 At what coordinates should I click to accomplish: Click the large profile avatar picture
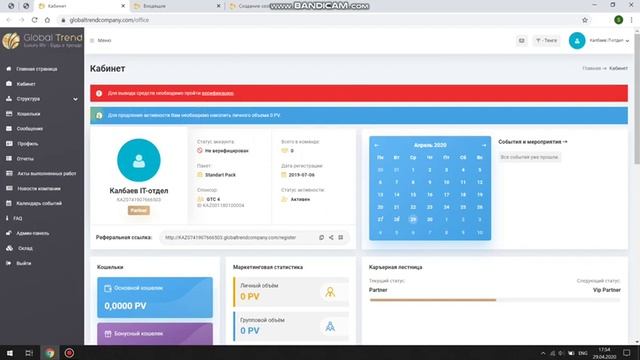pos(139,160)
